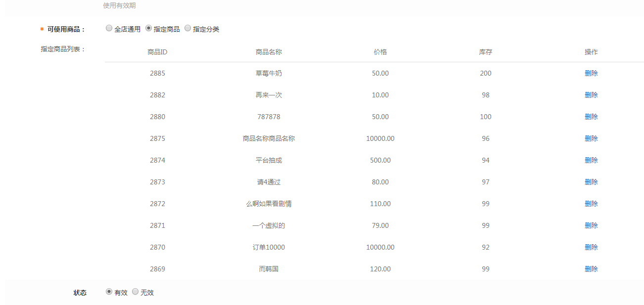Viewport: 644px width, 305px height.
Task: Remove product 787878 with 删除
Action: [591, 117]
